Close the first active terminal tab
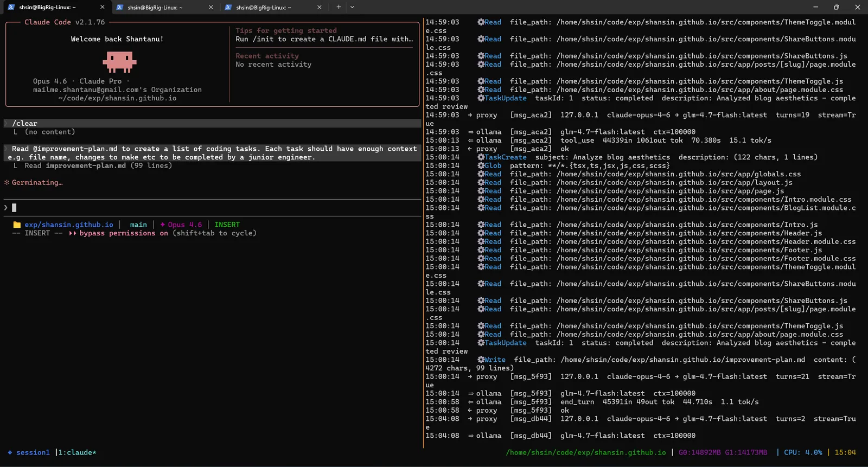Screen dimensions: 868x467 (103, 7)
